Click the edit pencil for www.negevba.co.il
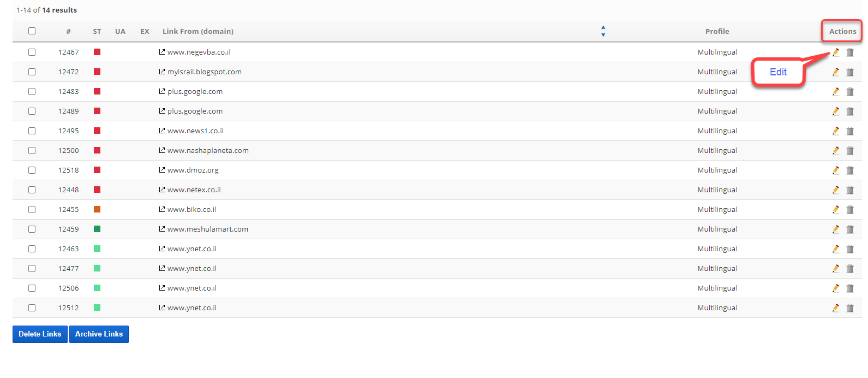The width and height of the screenshot is (868, 378). 835,52
